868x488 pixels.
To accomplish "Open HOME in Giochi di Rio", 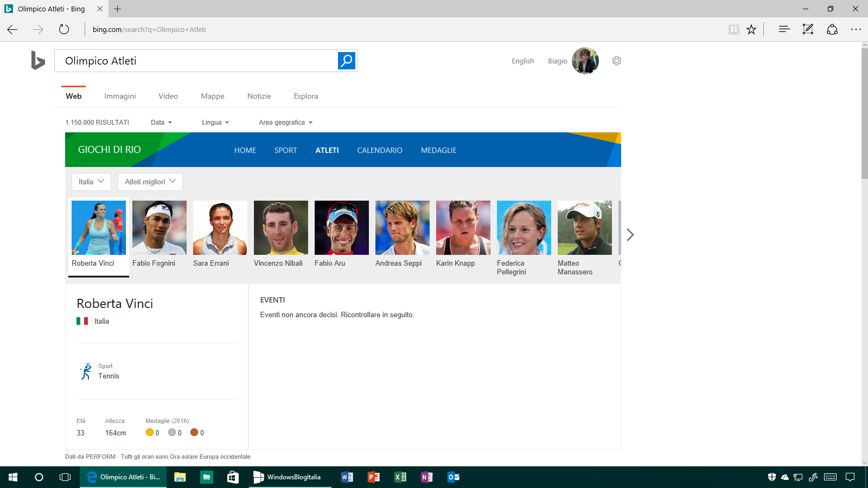I will point(245,150).
